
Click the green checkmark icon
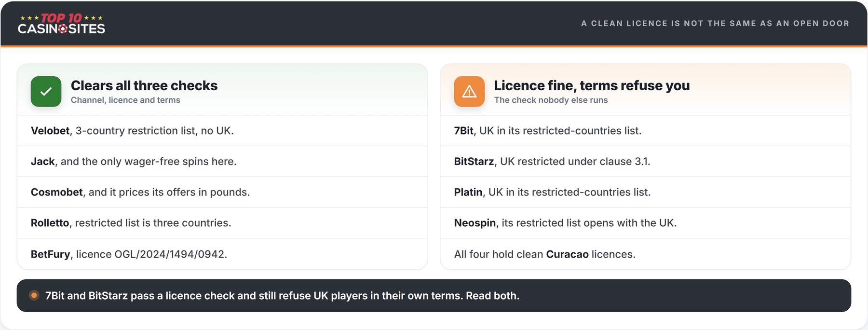click(x=46, y=91)
